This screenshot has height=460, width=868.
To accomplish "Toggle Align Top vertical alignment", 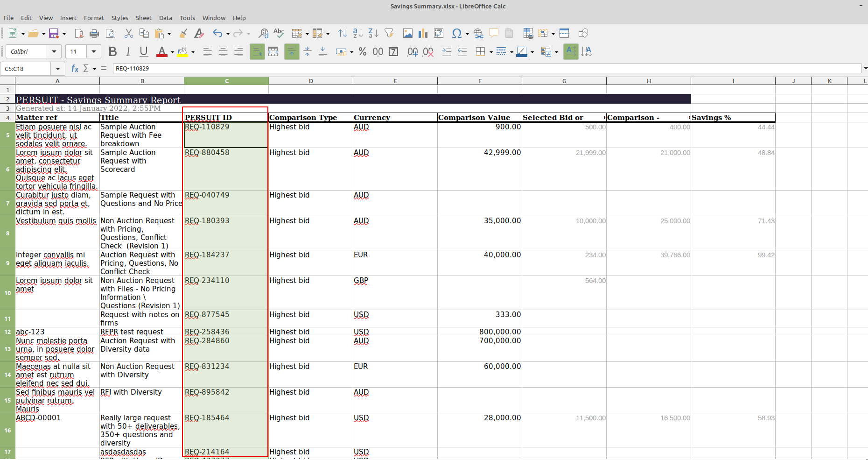I will tap(292, 52).
